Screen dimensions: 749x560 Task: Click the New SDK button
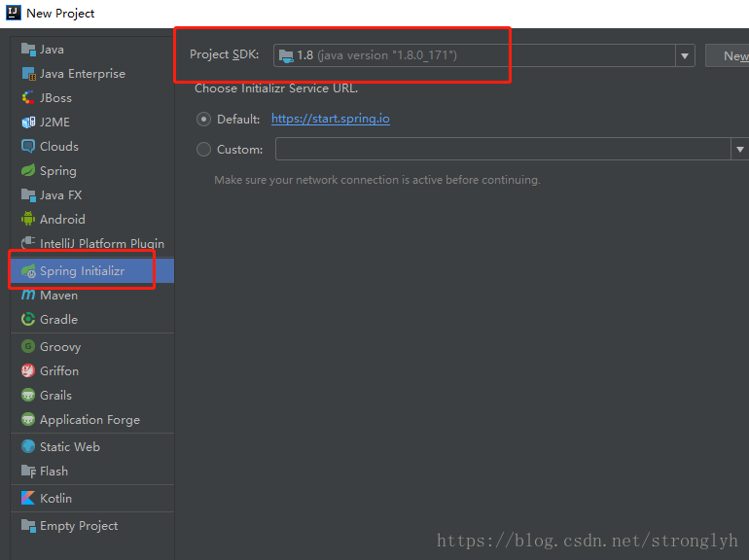727,55
